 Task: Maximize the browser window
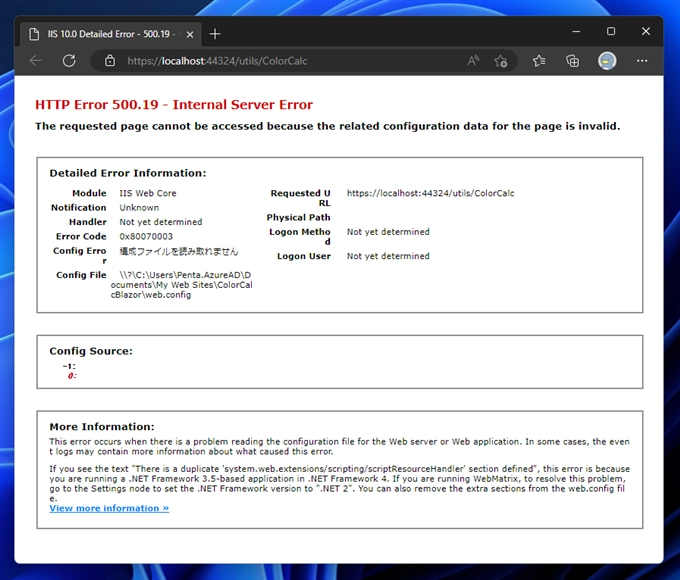[x=611, y=31]
